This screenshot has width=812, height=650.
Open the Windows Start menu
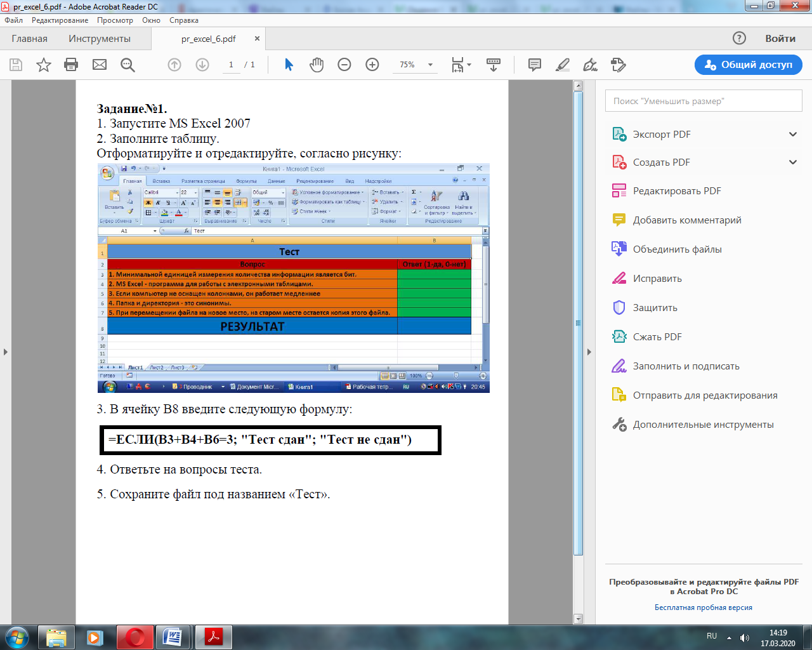click(17, 637)
